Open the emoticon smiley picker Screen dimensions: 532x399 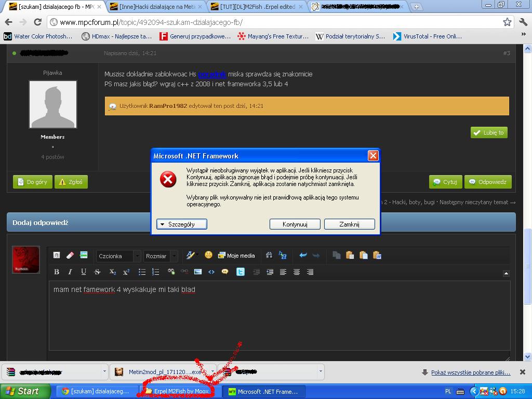(x=208, y=255)
